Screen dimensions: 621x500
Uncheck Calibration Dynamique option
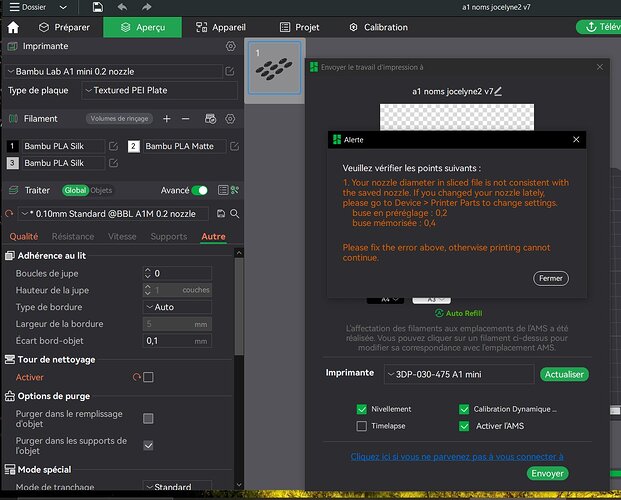(464, 409)
